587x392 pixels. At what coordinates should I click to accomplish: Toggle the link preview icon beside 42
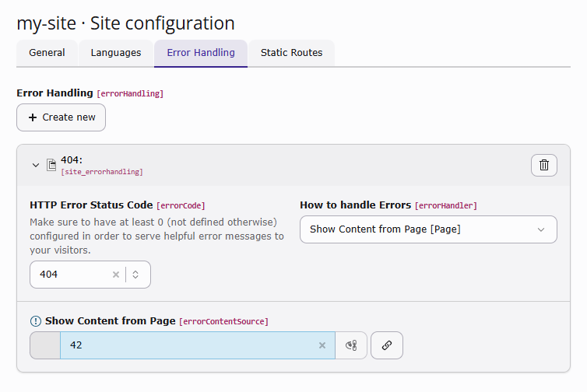click(x=351, y=345)
